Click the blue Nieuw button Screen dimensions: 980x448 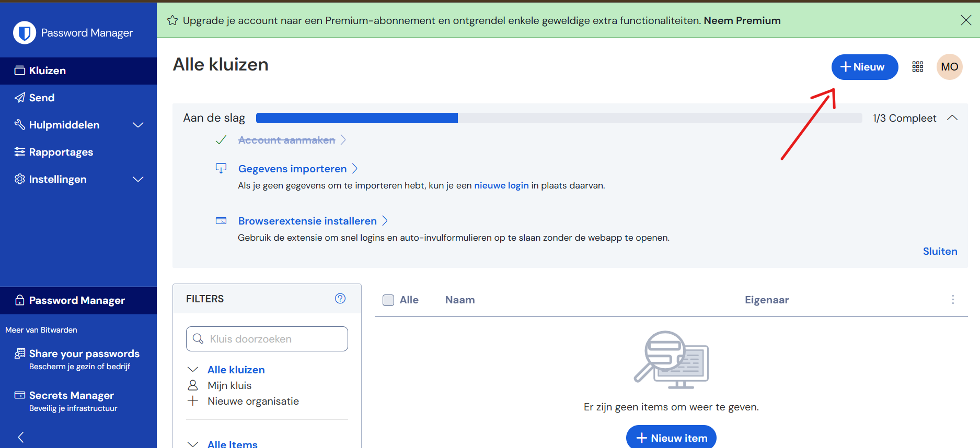click(864, 67)
